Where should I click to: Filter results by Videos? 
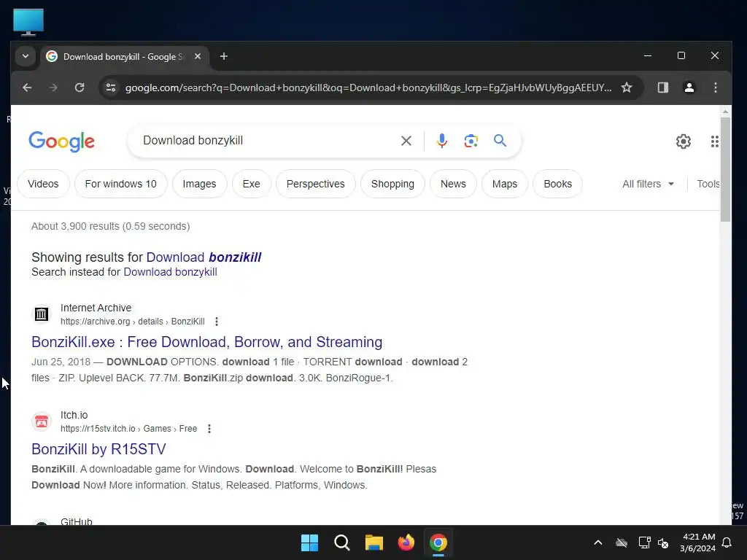[x=43, y=184]
